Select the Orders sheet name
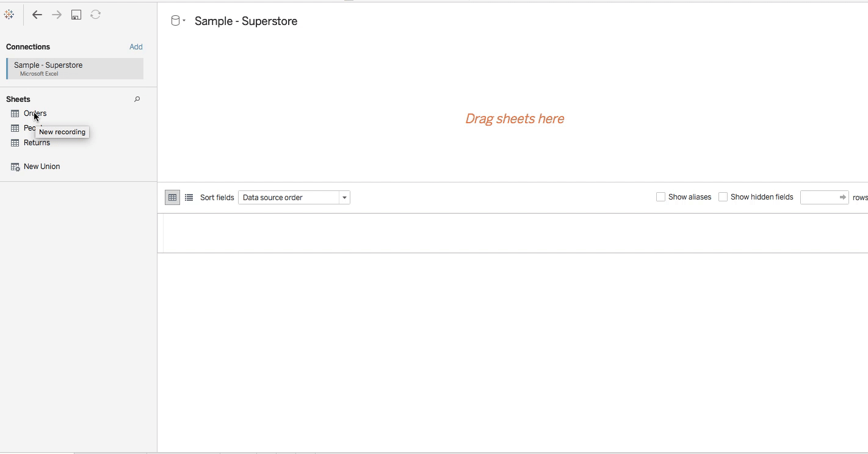This screenshot has height=454, width=868. pyautogui.click(x=35, y=113)
